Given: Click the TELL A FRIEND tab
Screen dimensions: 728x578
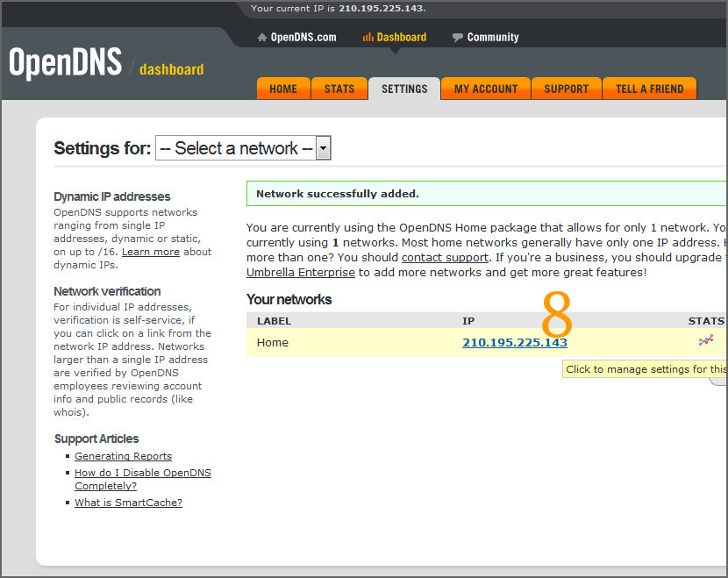Looking at the screenshot, I should coord(650,89).
